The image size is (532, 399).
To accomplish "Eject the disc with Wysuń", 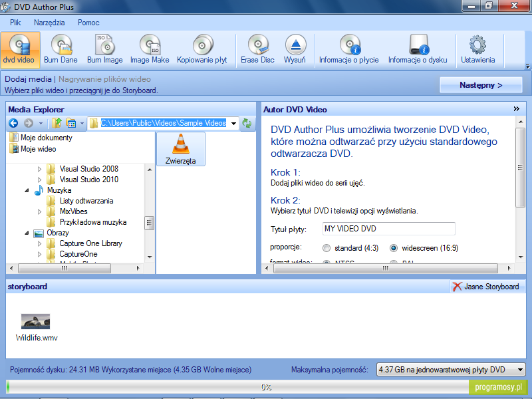I will [295, 49].
